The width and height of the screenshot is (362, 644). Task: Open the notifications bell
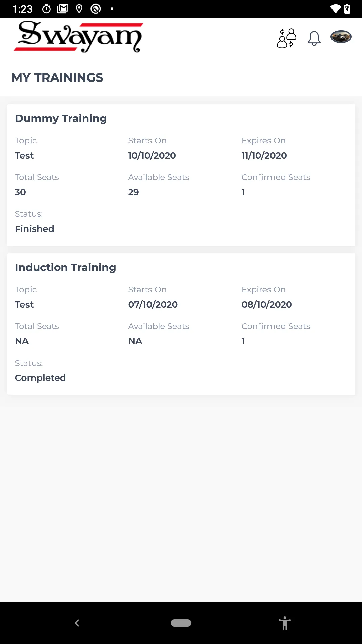pos(314,38)
